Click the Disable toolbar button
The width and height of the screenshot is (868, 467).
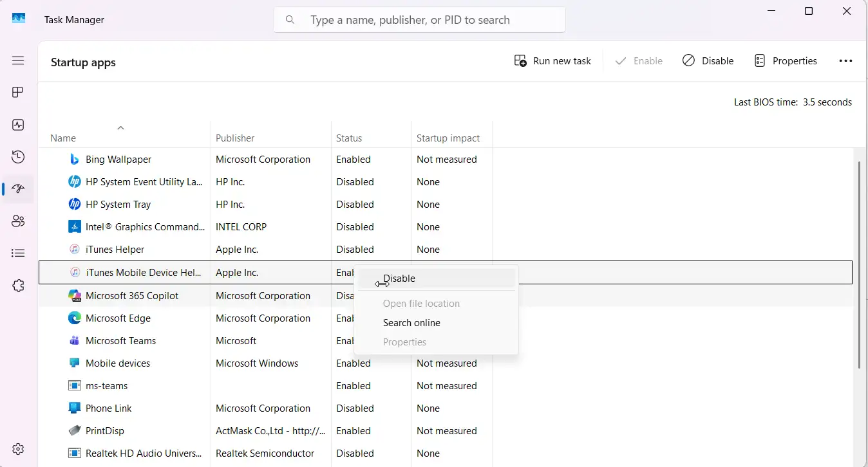[708, 61]
